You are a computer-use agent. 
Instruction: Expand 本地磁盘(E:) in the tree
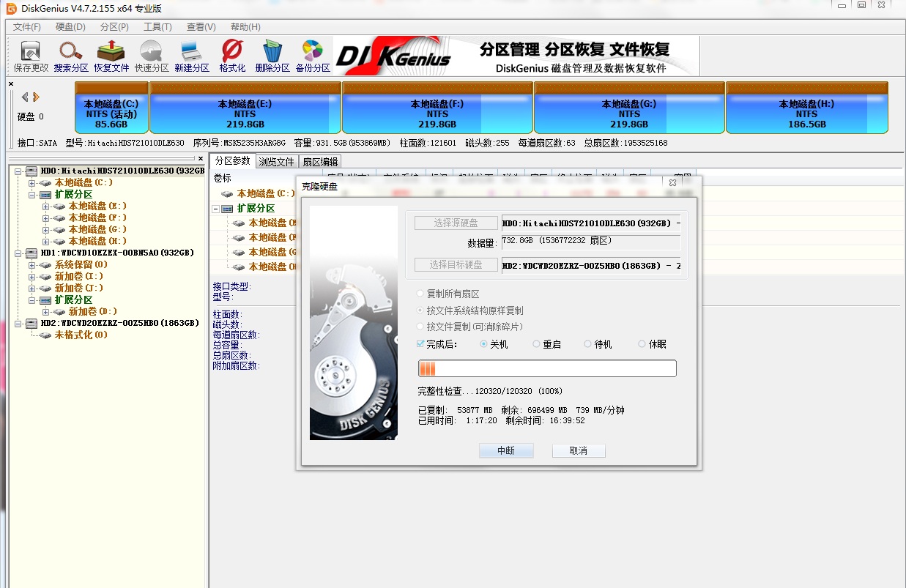pos(46,206)
